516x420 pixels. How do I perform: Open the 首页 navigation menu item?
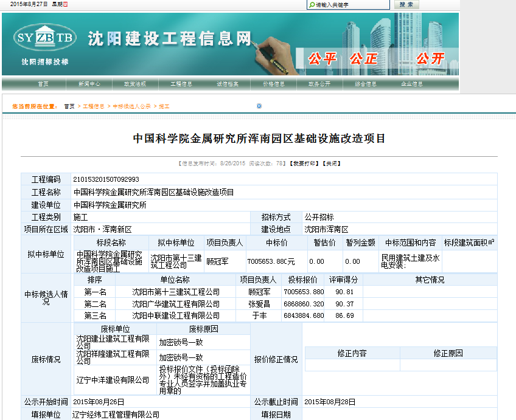point(43,84)
